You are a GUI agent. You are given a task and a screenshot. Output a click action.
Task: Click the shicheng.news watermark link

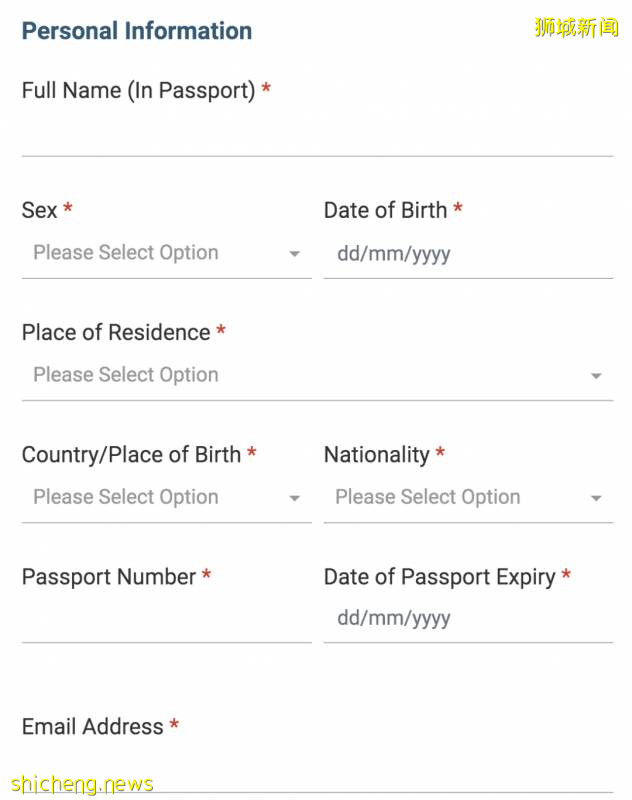point(82,783)
